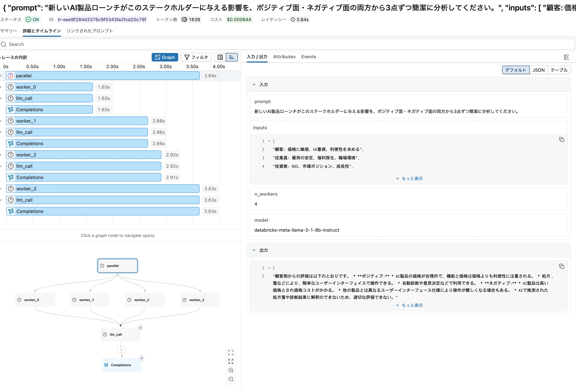Click the Completions icon under worker_0
Viewport: 576px width, 392px height.
[10, 109]
